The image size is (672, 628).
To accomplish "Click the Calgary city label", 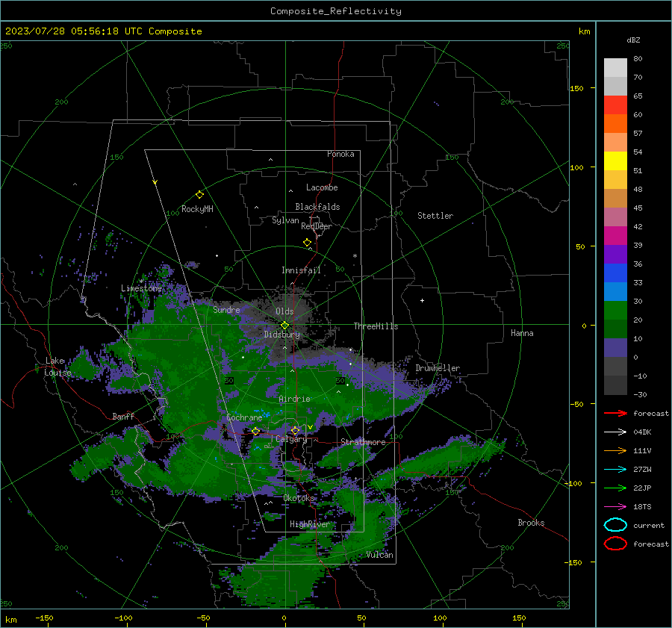I will 291,439.
